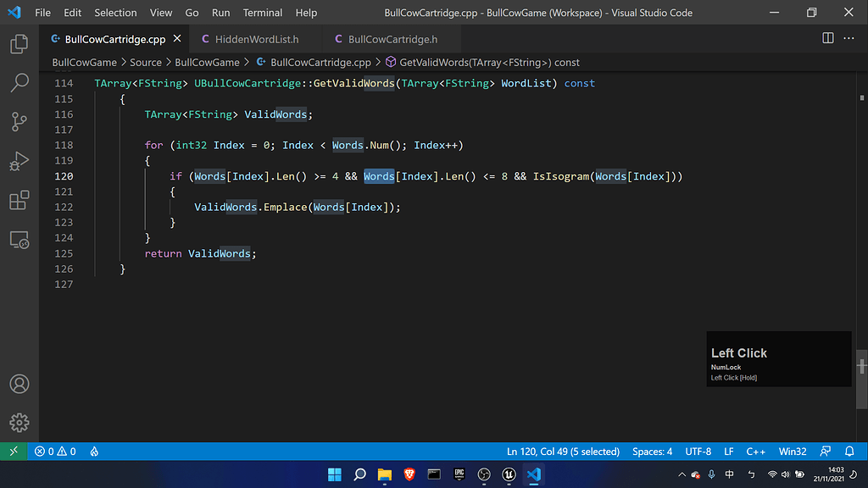Open the Terminal menu

(x=262, y=12)
